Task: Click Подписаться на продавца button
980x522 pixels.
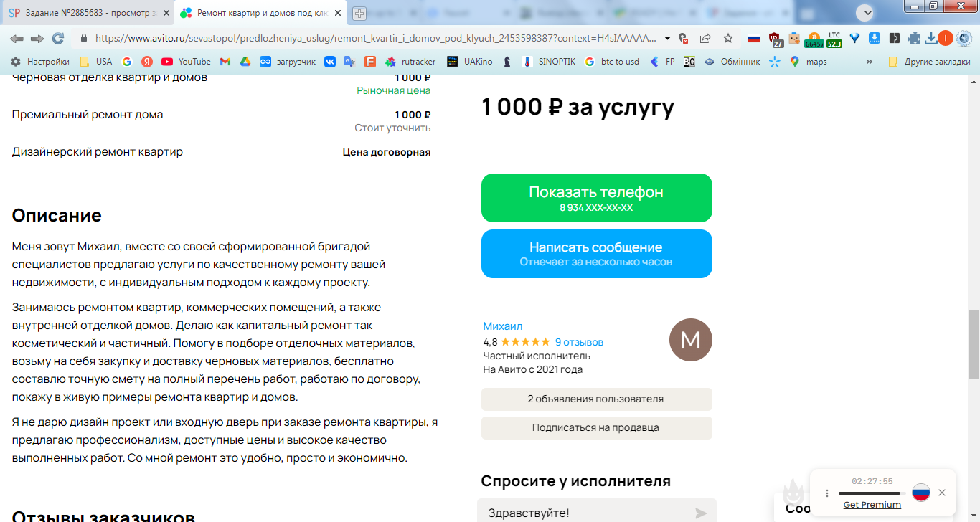Action: pyautogui.click(x=597, y=428)
